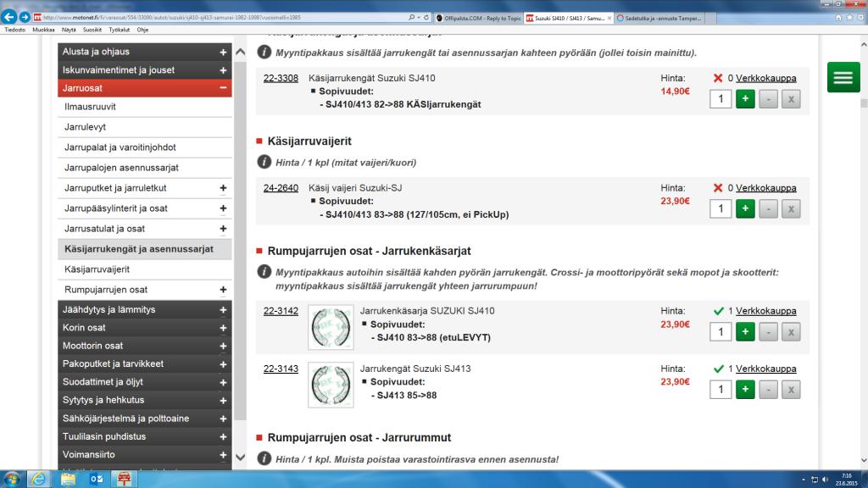Viewport: 868px width, 488px height.
Task: Click the info icon under Jarrurummut heading
Action: coord(264,458)
